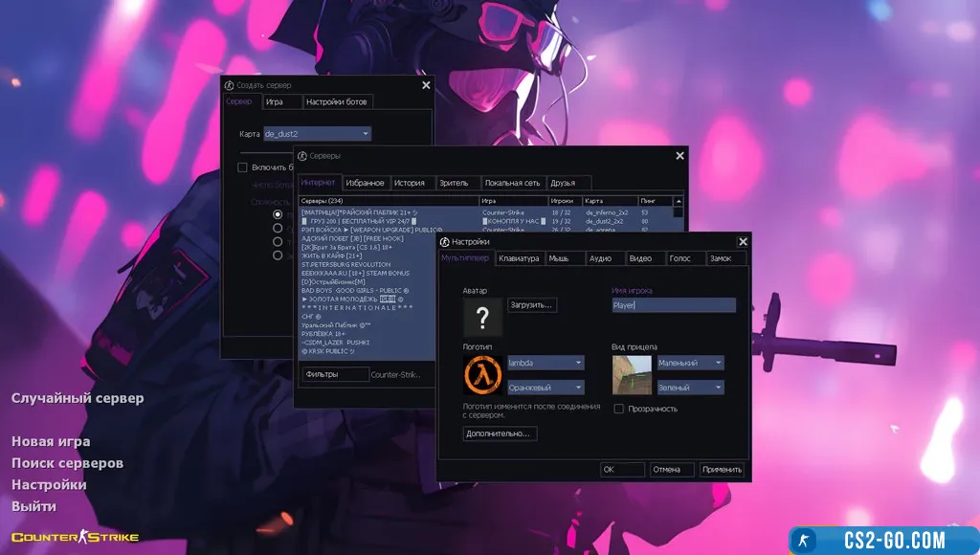This screenshot has height=555, width=980.
Task: Enable the Прозрачность checkbox
Action: pos(619,409)
